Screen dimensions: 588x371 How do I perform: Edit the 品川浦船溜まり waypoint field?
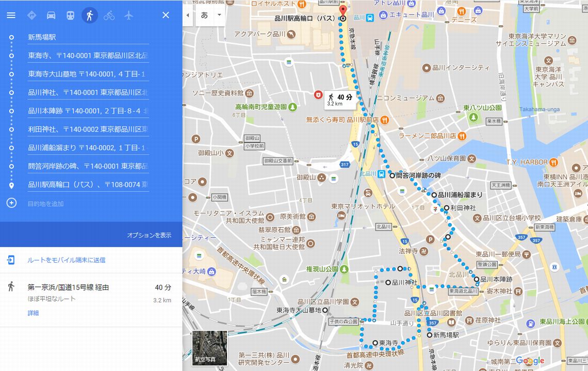pos(88,148)
